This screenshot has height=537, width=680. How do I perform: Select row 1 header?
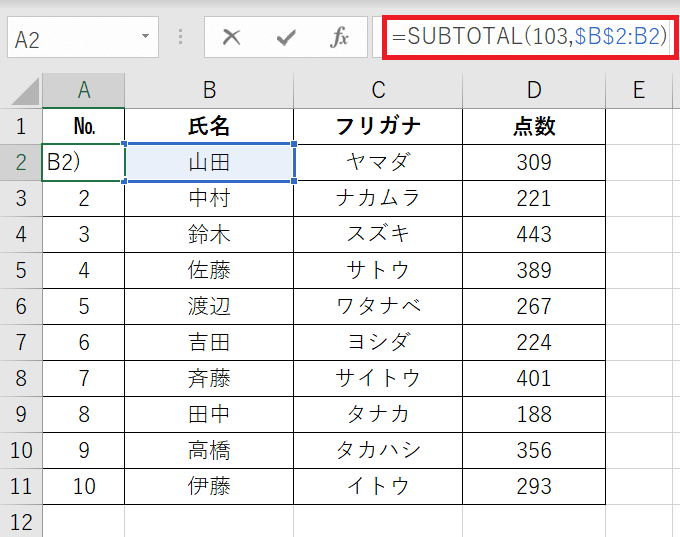[x=21, y=126]
